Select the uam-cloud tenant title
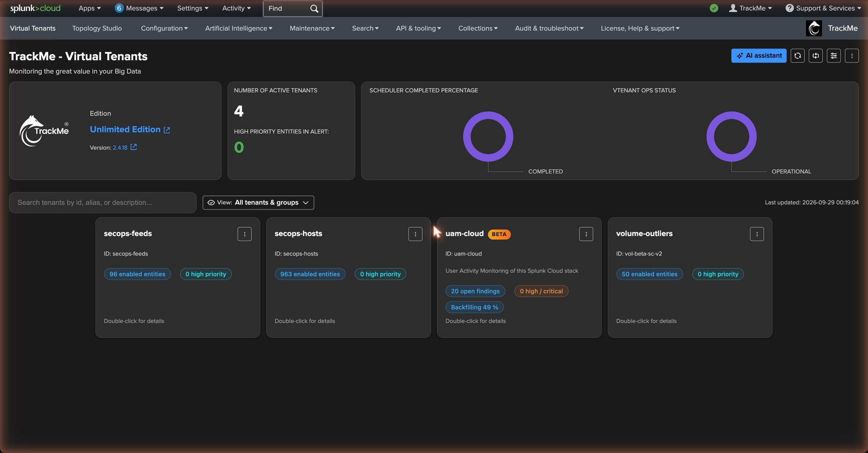 tap(464, 234)
